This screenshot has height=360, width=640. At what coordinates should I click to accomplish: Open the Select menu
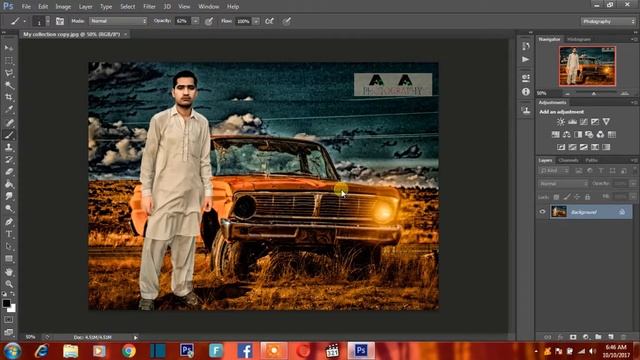point(127,7)
